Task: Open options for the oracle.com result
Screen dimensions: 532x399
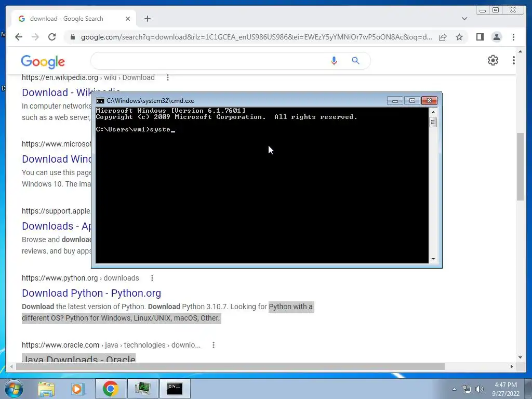Action: point(214,345)
